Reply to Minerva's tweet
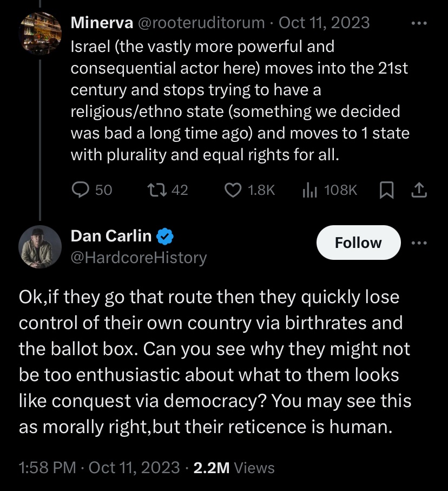 tap(80, 189)
